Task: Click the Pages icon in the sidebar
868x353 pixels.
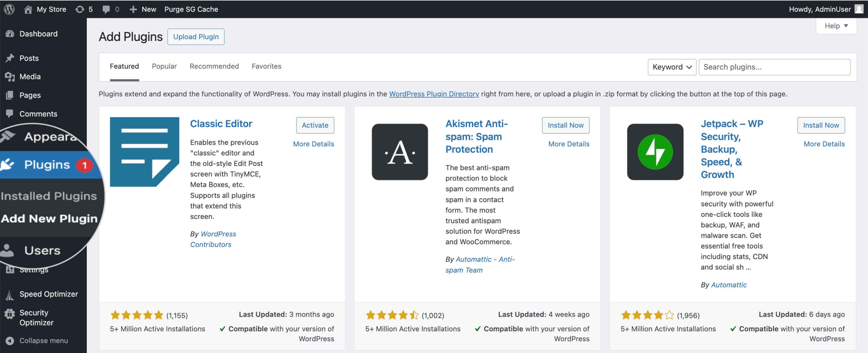Action: 10,95
